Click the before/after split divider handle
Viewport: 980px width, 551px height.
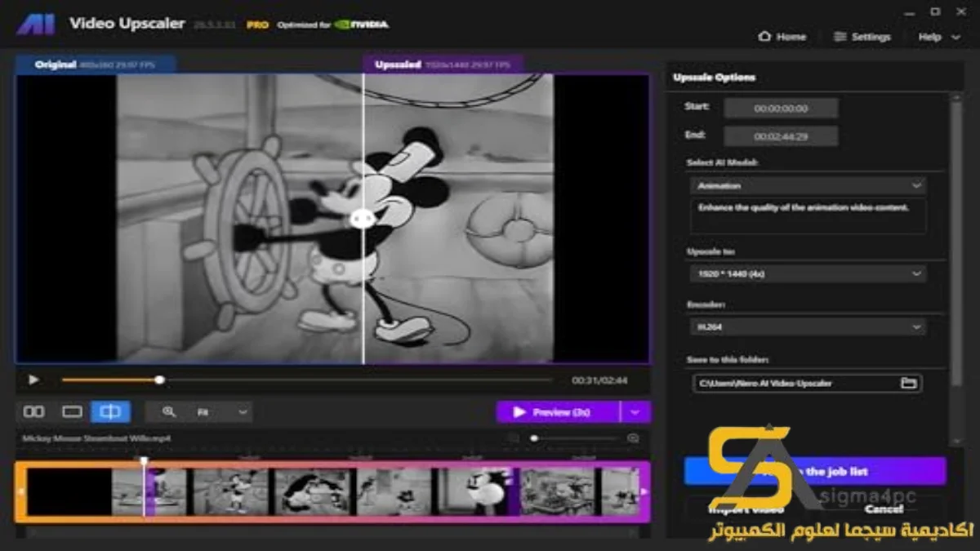pyautogui.click(x=363, y=218)
